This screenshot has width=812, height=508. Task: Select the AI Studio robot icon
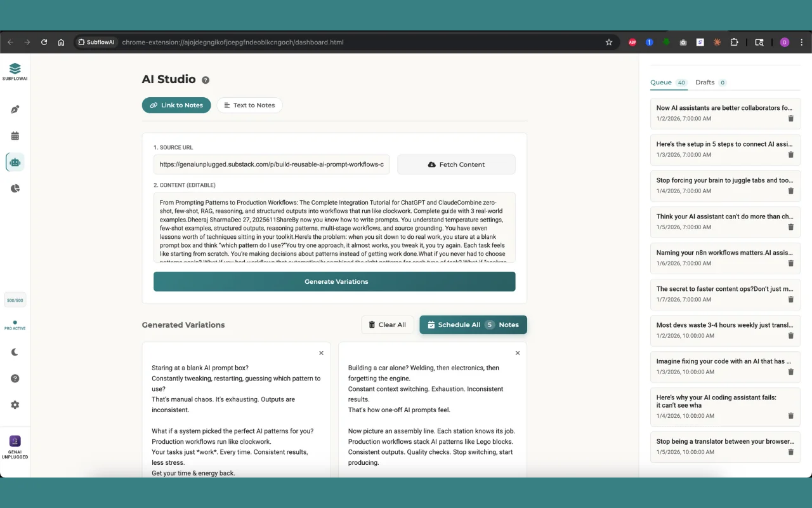(15, 162)
